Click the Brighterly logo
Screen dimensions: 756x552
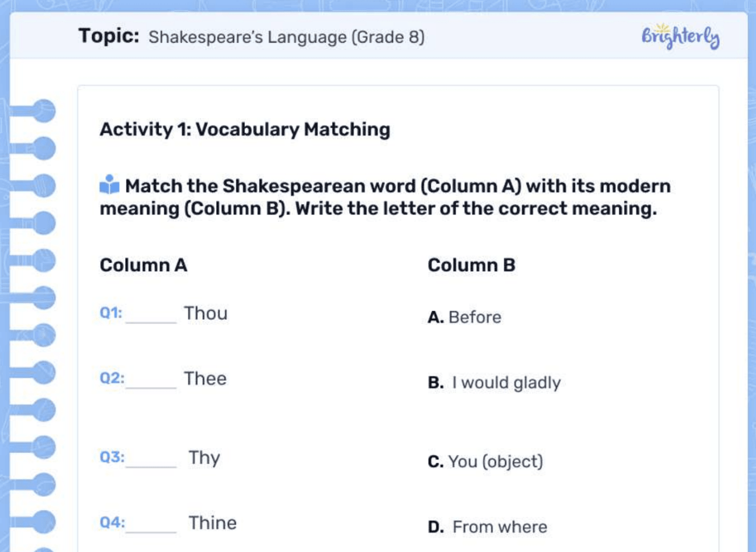(680, 36)
